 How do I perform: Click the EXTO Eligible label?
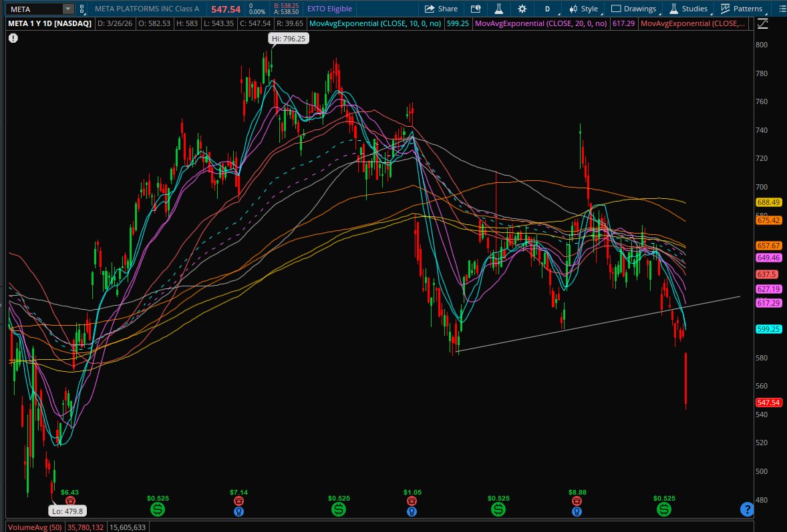click(x=329, y=9)
